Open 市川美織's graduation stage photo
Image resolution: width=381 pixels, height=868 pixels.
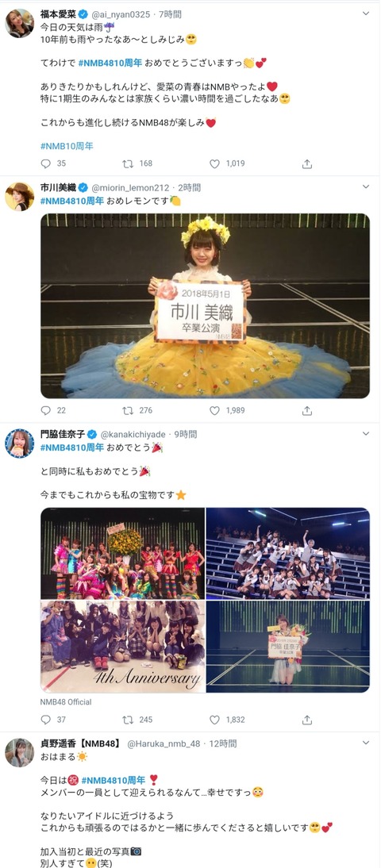pos(205,305)
